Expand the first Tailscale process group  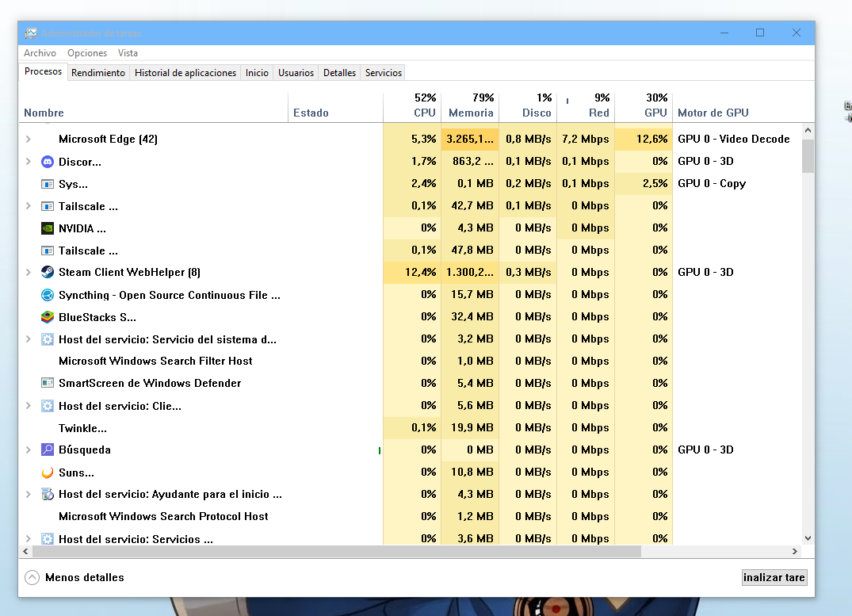point(29,206)
